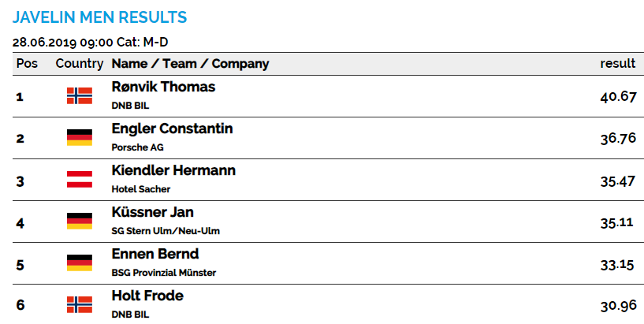The height and width of the screenshot is (324, 644).
Task: Open athlete name Rønvik Thomas
Action: click(163, 87)
